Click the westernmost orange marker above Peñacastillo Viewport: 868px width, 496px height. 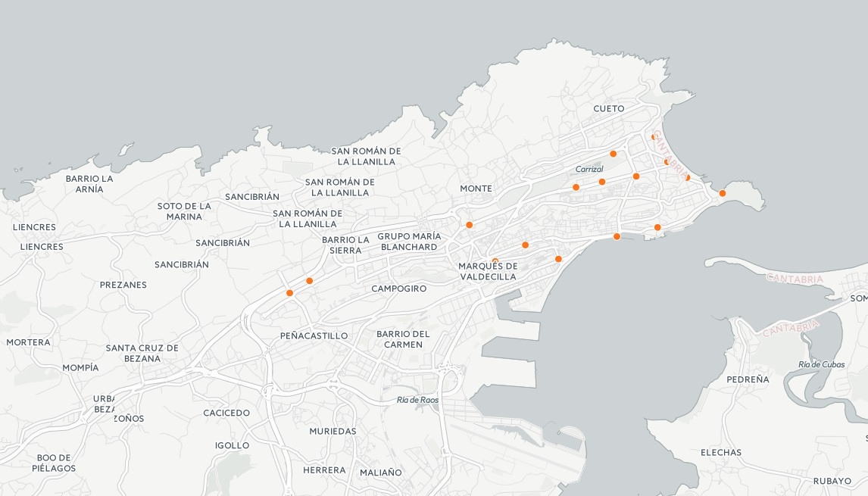coord(289,293)
